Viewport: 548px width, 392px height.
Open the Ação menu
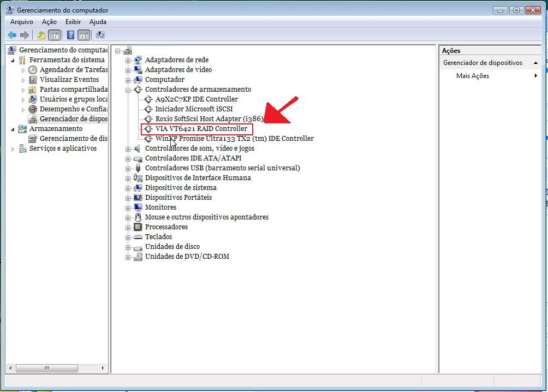coord(49,22)
